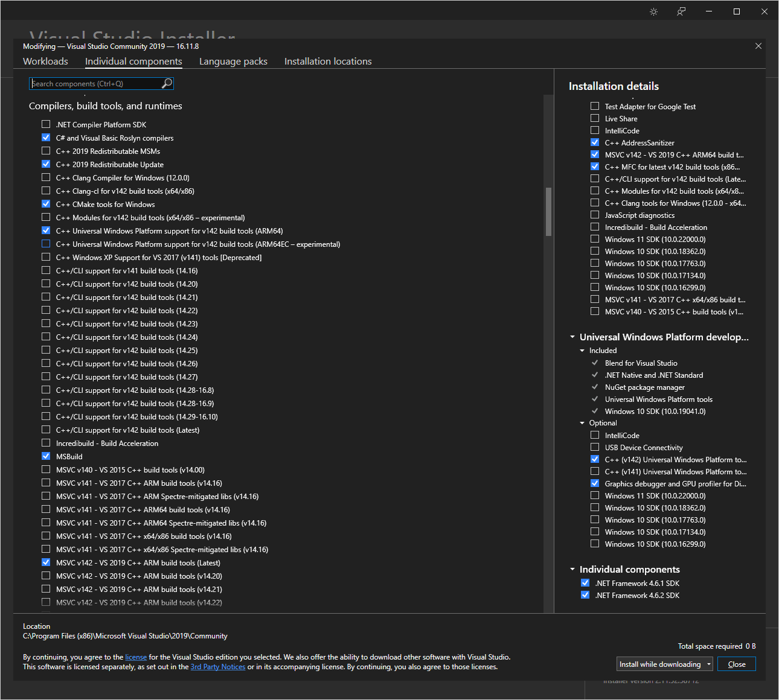The image size is (779, 700).
Task: Check Incredibuild - Build Acceleration in components list
Action: pyautogui.click(x=46, y=443)
